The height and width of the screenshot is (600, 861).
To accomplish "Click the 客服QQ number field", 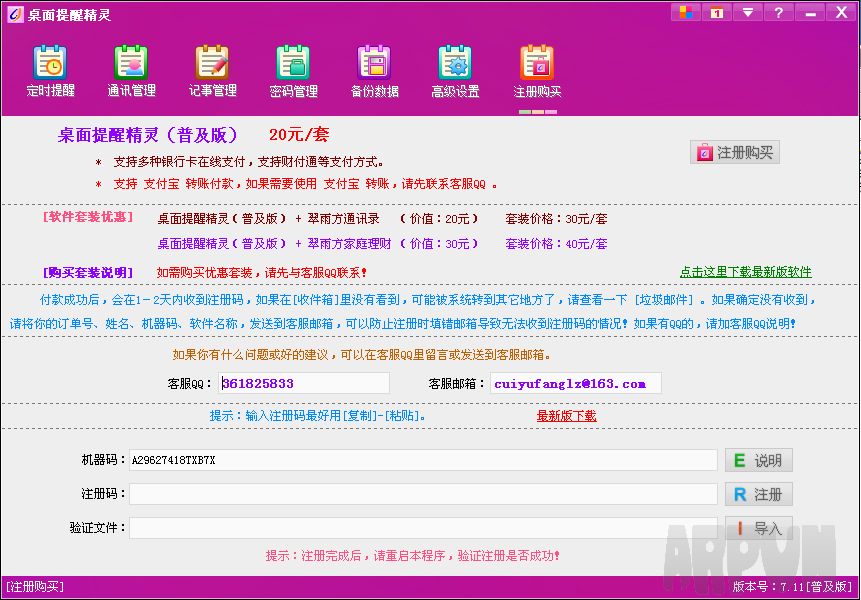I will (303, 383).
